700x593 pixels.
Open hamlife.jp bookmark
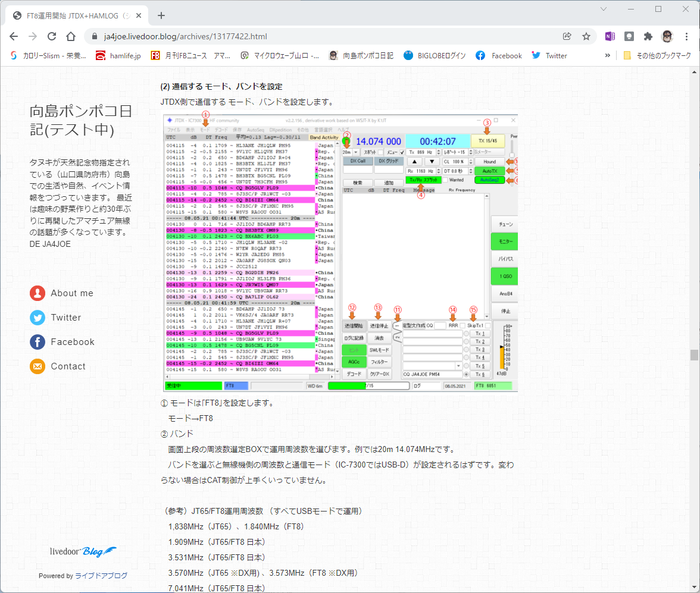[119, 55]
